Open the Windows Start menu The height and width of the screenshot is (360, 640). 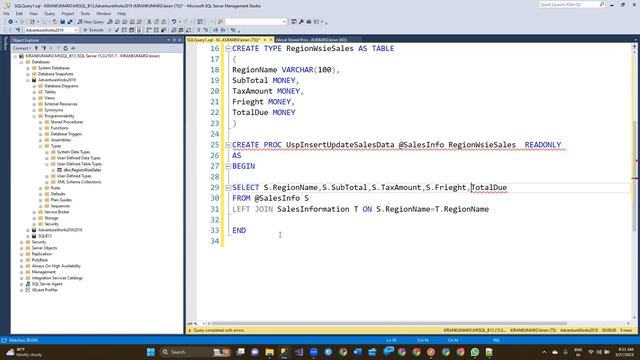(x=151, y=352)
